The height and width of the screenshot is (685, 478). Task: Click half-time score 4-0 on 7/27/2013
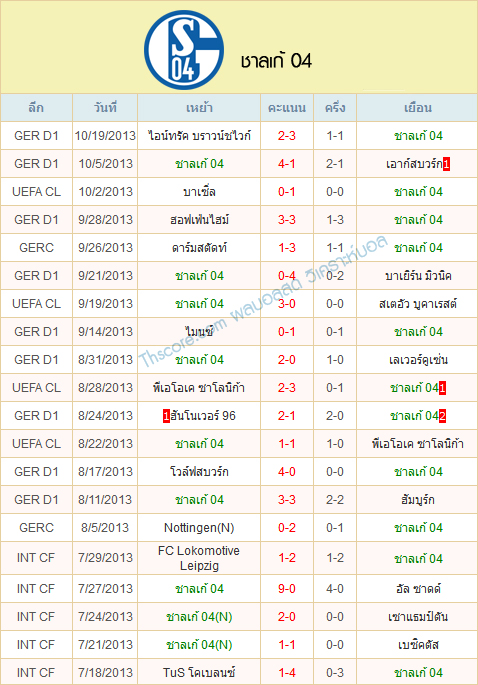click(x=335, y=588)
